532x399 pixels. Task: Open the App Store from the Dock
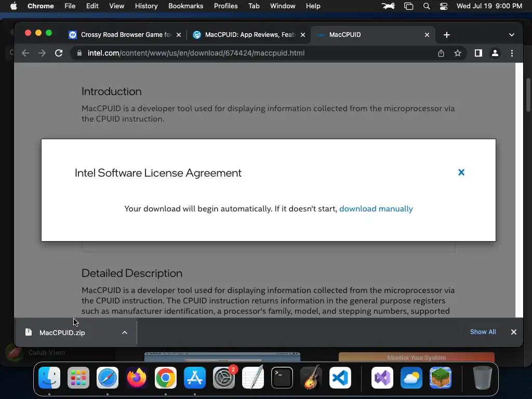[195, 378]
